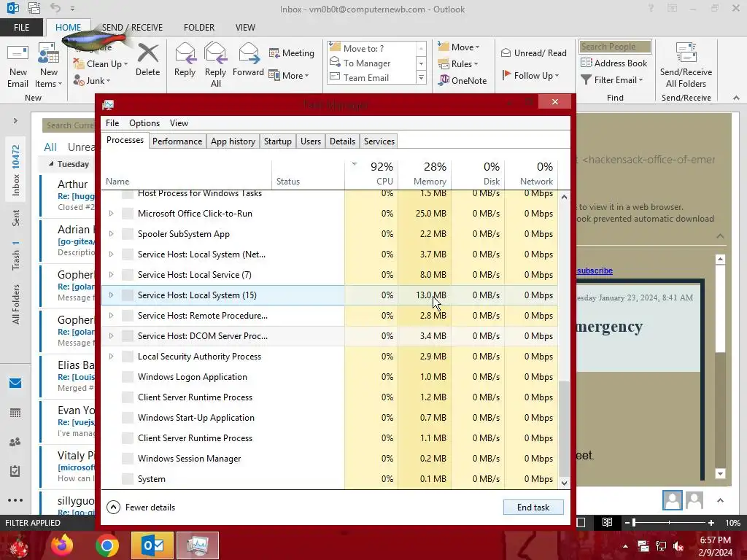747x560 pixels.
Task: Expand Service Host: Remote Procedure row
Action: pyautogui.click(x=111, y=316)
